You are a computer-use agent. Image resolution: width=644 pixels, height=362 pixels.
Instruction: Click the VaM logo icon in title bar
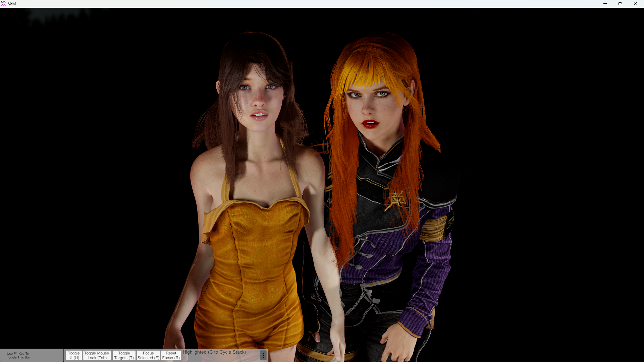click(3, 4)
